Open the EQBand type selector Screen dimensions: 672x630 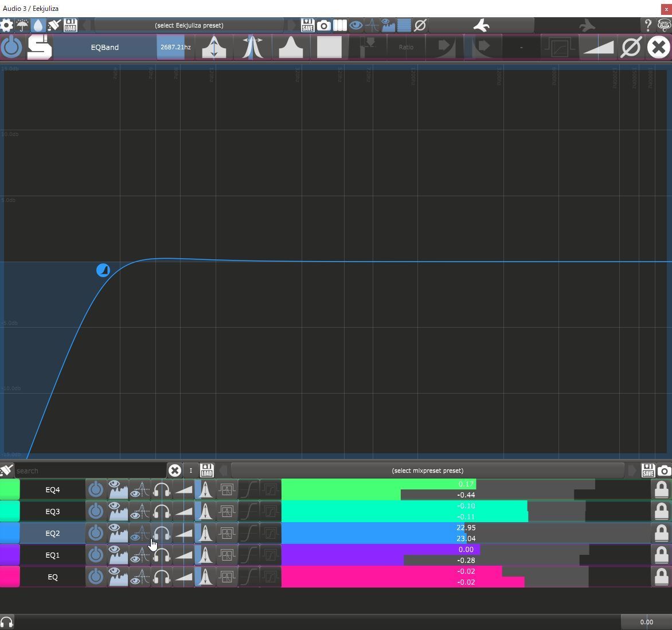point(105,47)
